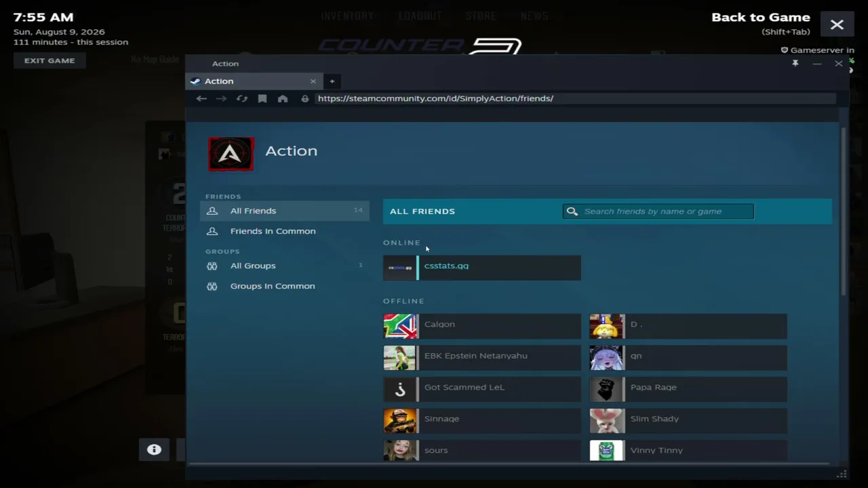Open friend sours' profile

tap(482, 451)
